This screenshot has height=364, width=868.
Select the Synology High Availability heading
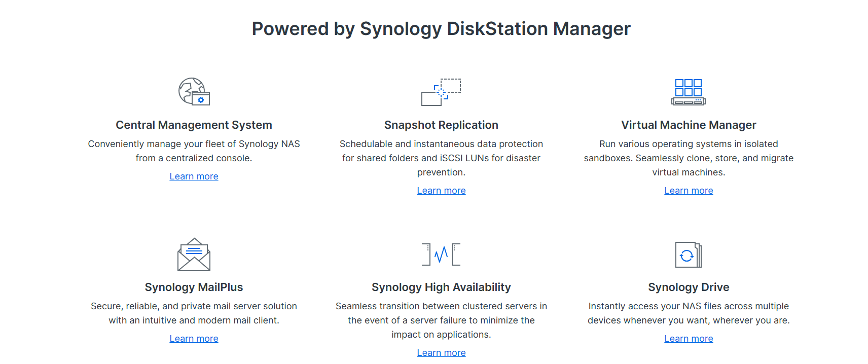(x=441, y=287)
